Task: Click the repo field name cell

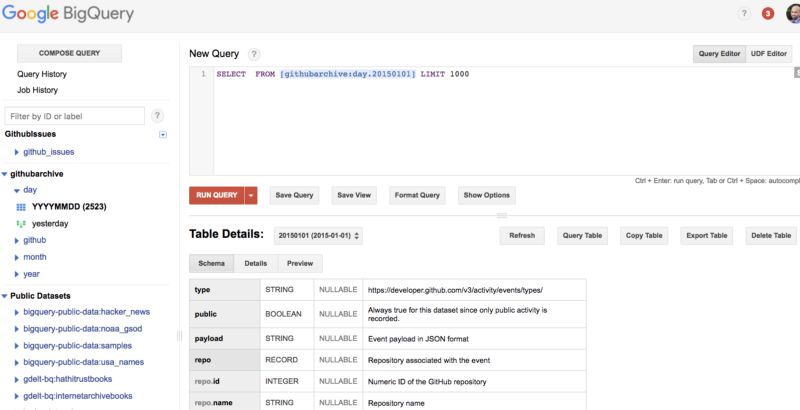Action: click(x=224, y=360)
